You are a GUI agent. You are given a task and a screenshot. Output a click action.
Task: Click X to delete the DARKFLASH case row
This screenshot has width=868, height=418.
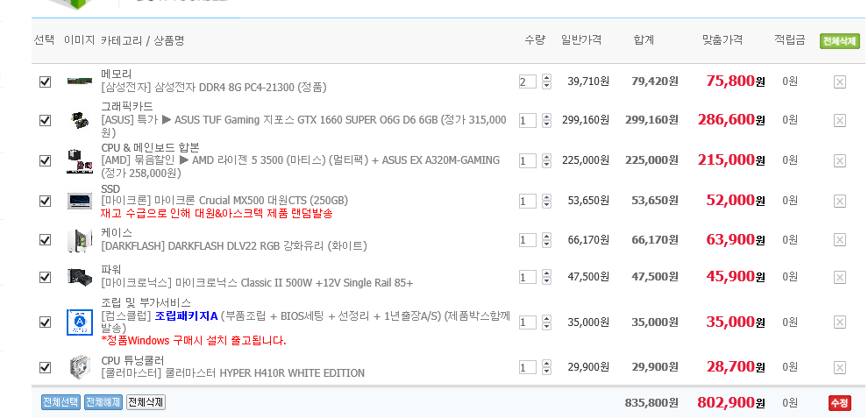pyautogui.click(x=839, y=240)
